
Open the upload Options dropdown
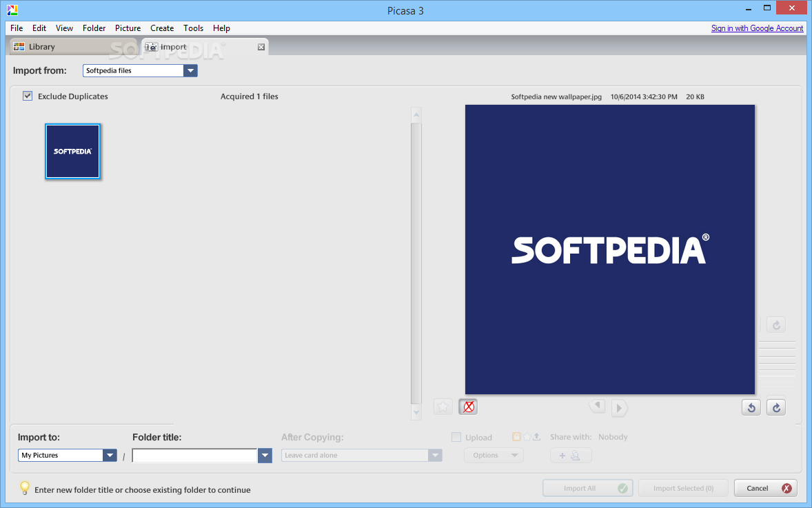coord(494,455)
